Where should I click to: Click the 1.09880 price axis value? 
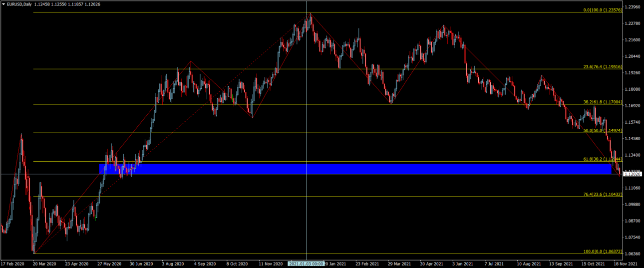click(x=633, y=205)
